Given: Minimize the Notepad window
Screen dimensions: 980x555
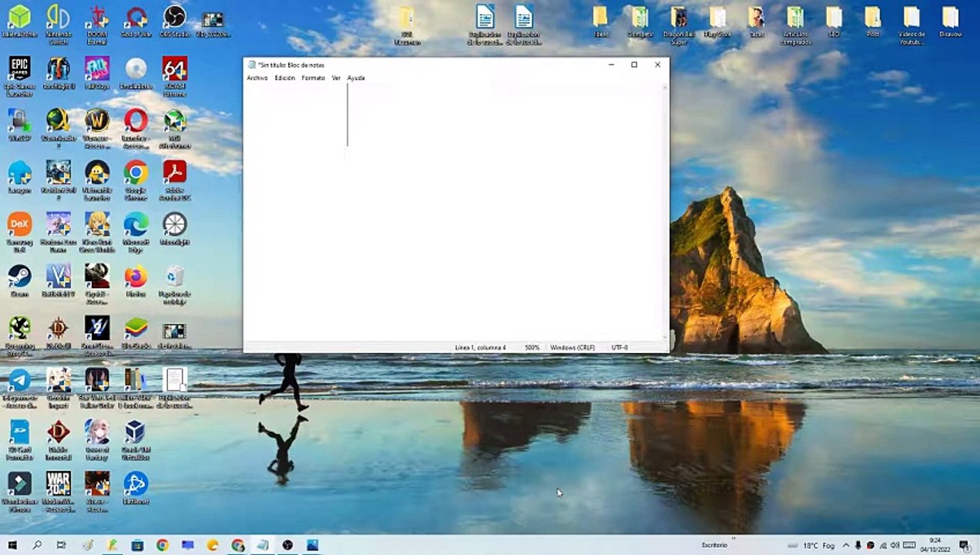Looking at the screenshot, I should pos(611,65).
